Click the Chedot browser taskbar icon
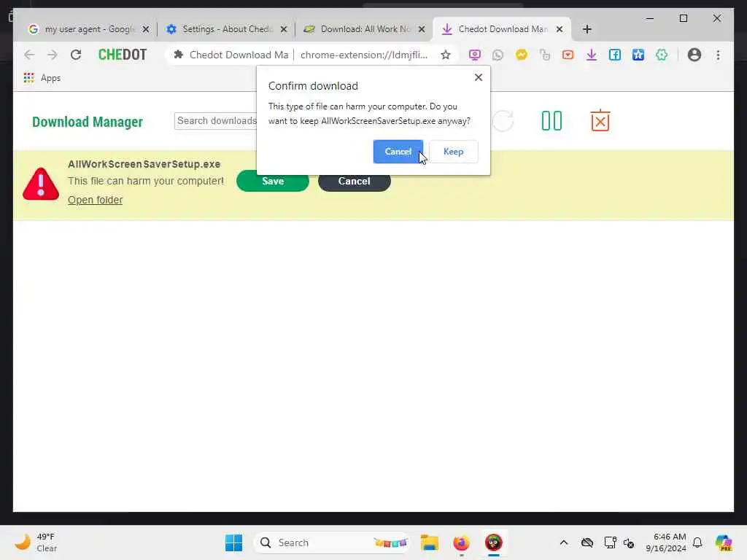Image resolution: width=747 pixels, height=560 pixels. [x=494, y=542]
